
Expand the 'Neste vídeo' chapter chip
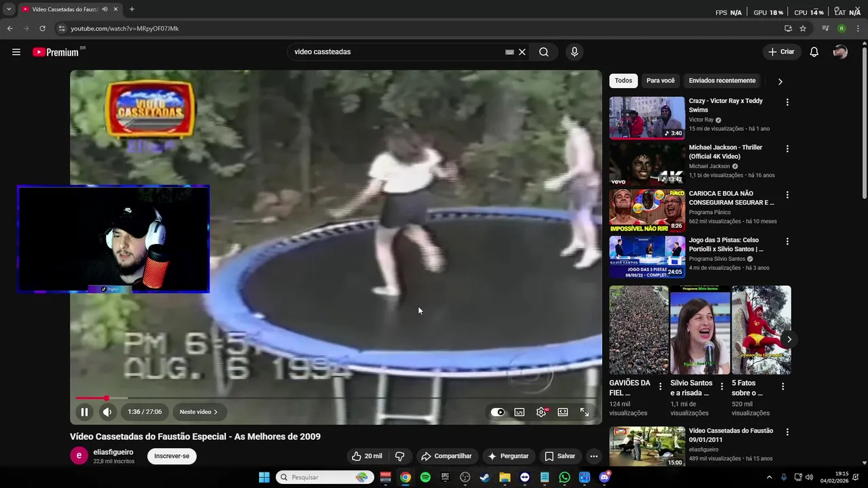pos(199,412)
